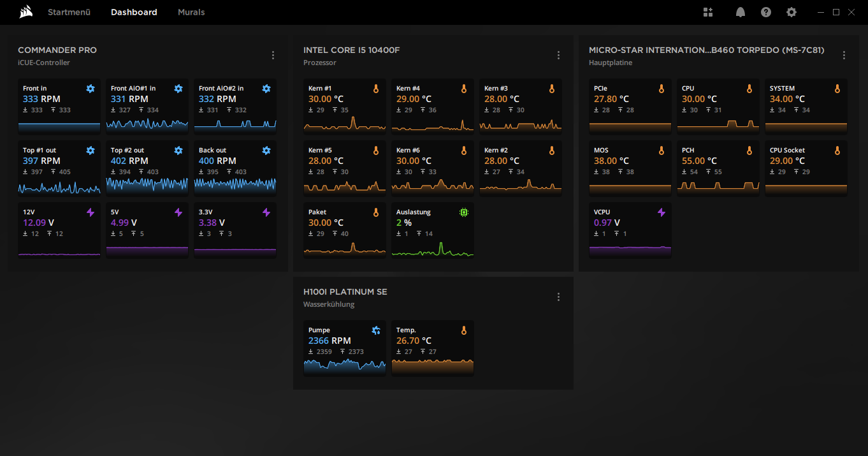The width and height of the screenshot is (868, 456).
Task: Click the Kern #5 thermometer icon
Action: click(x=376, y=151)
